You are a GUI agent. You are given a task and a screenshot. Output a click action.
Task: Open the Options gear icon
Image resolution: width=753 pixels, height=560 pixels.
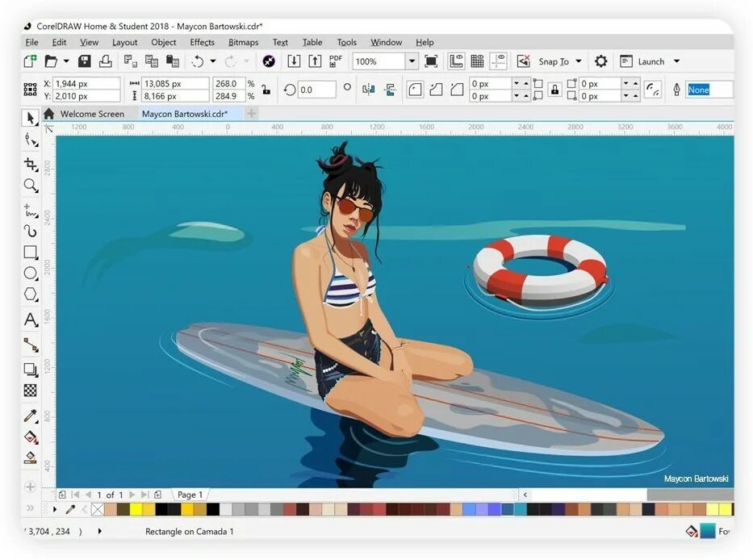600,61
